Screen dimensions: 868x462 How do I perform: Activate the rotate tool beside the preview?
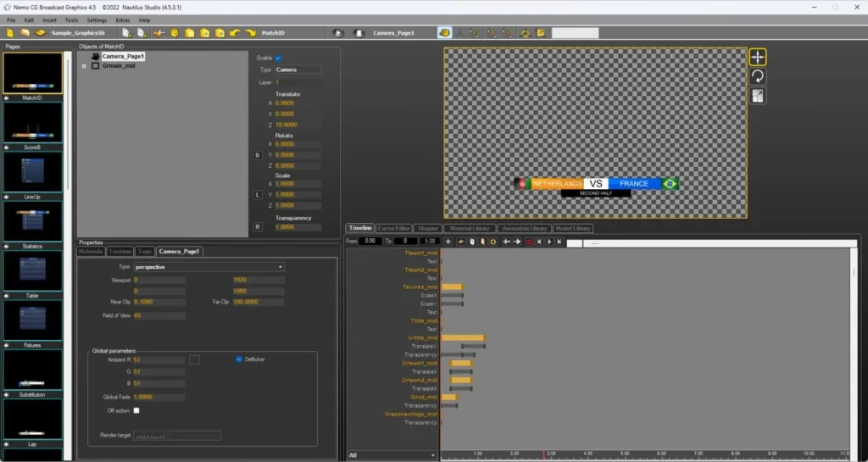pyautogui.click(x=757, y=76)
